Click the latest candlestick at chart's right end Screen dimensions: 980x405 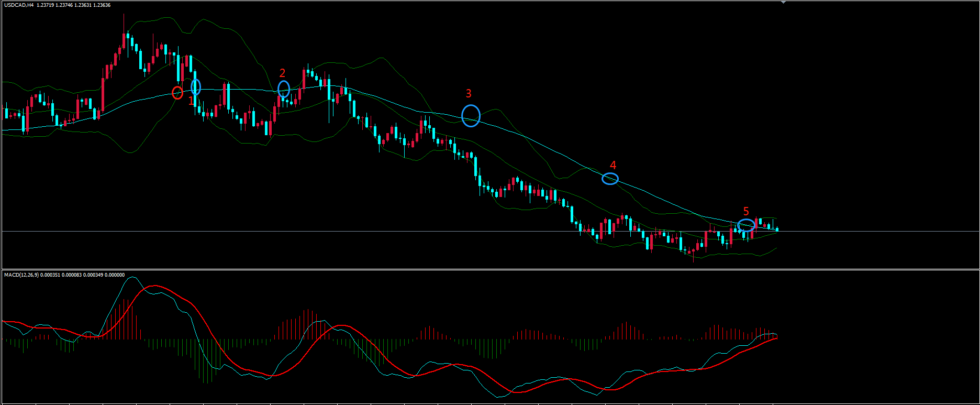tap(777, 229)
